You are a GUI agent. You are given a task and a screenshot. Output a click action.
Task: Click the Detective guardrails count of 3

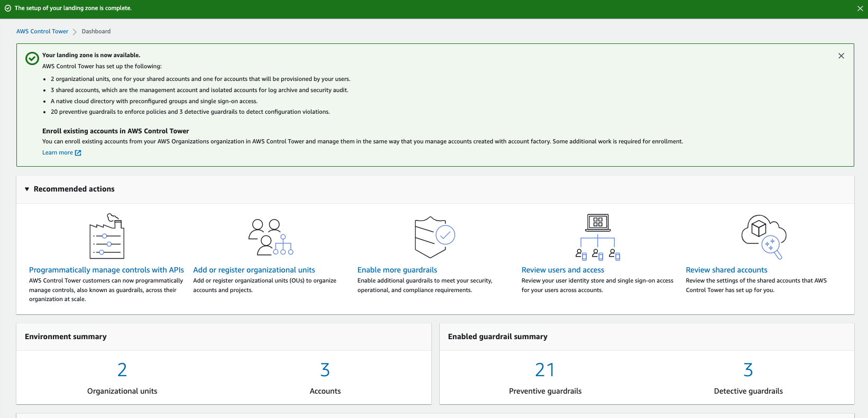point(748,370)
